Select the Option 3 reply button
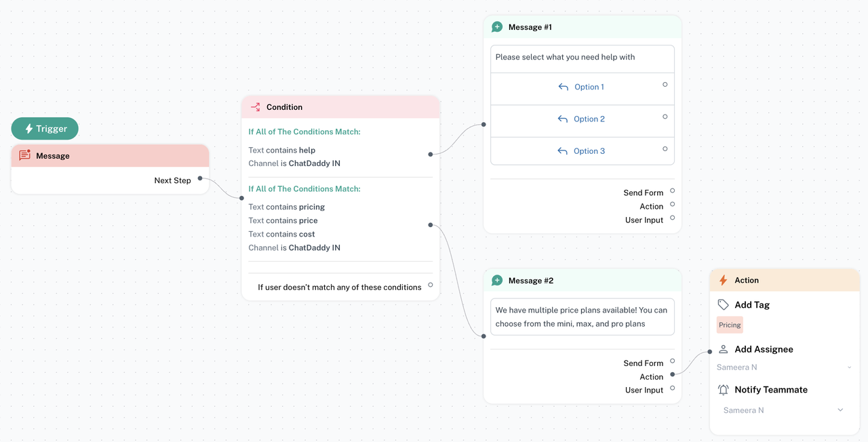The image size is (868, 442). (x=581, y=151)
